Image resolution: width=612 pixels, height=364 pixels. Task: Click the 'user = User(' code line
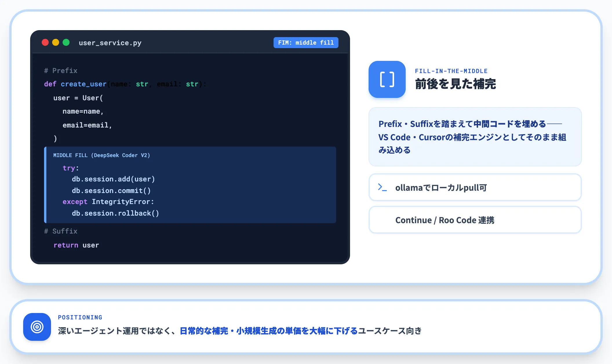pyautogui.click(x=78, y=98)
